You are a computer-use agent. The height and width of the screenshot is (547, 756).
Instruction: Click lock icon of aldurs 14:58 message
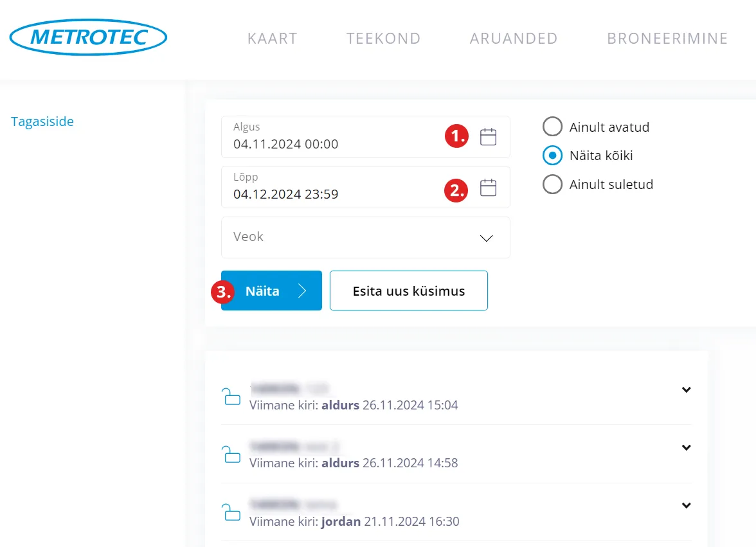231,454
